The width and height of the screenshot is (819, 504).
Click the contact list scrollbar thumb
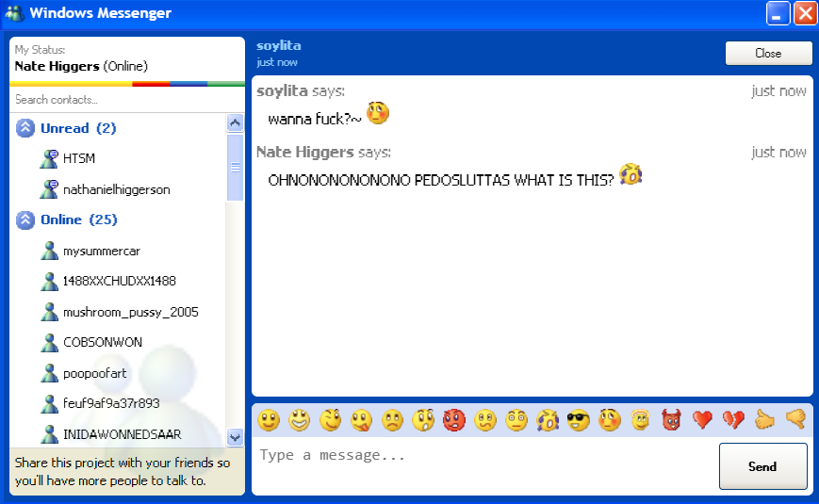tap(235, 167)
